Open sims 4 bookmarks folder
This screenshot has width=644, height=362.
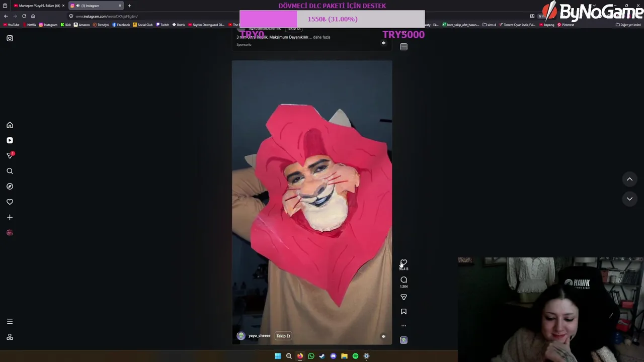[489, 25]
